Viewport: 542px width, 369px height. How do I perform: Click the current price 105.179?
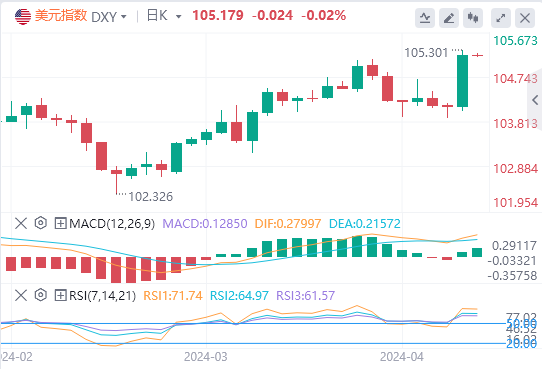[218, 16]
